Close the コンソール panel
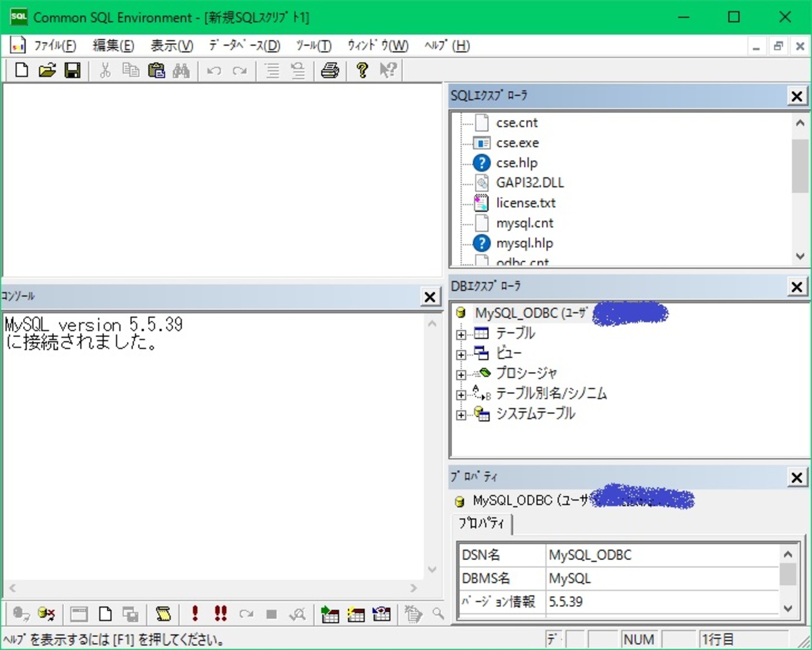The height and width of the screenshot is (650, 812). pos(430,297)
